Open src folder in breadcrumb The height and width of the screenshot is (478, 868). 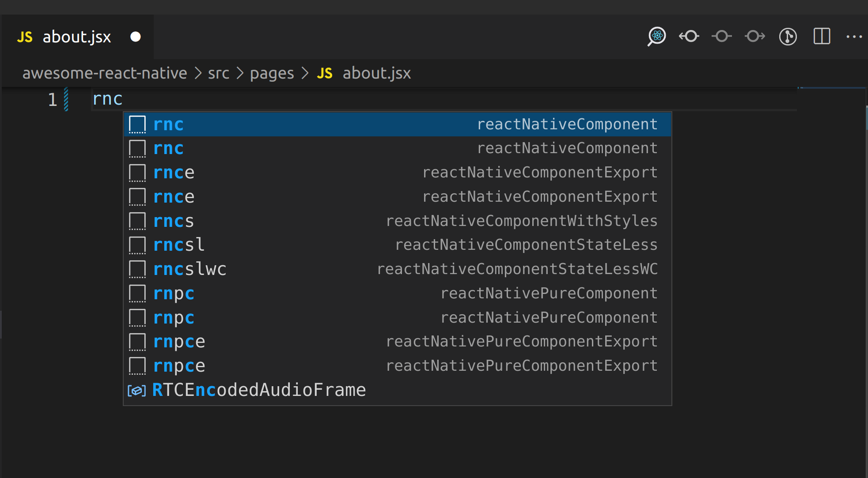pyautogui.click(x=219, y=73)
